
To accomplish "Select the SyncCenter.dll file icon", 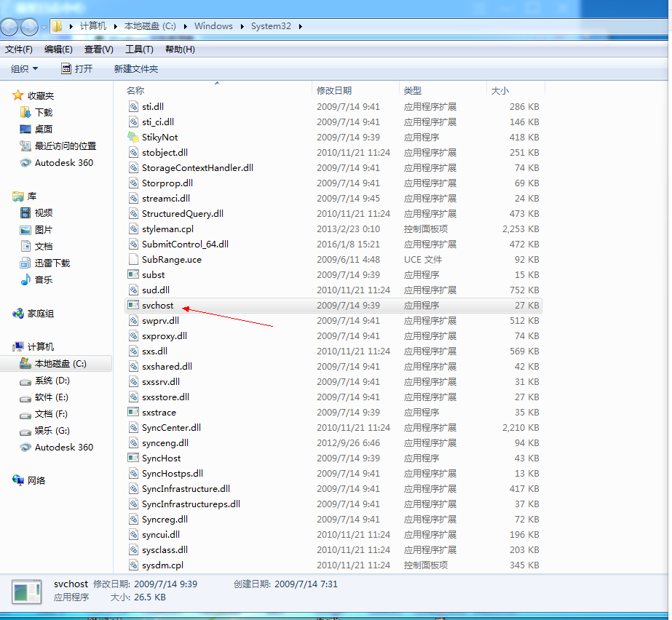I will click(133, 427).
